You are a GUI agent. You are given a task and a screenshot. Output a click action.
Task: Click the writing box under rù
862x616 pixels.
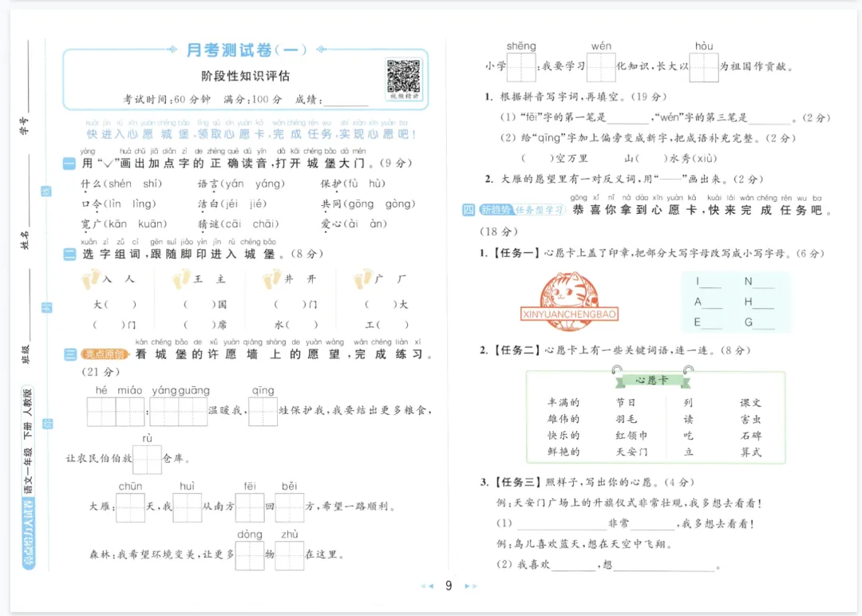(x=148, y=459)
